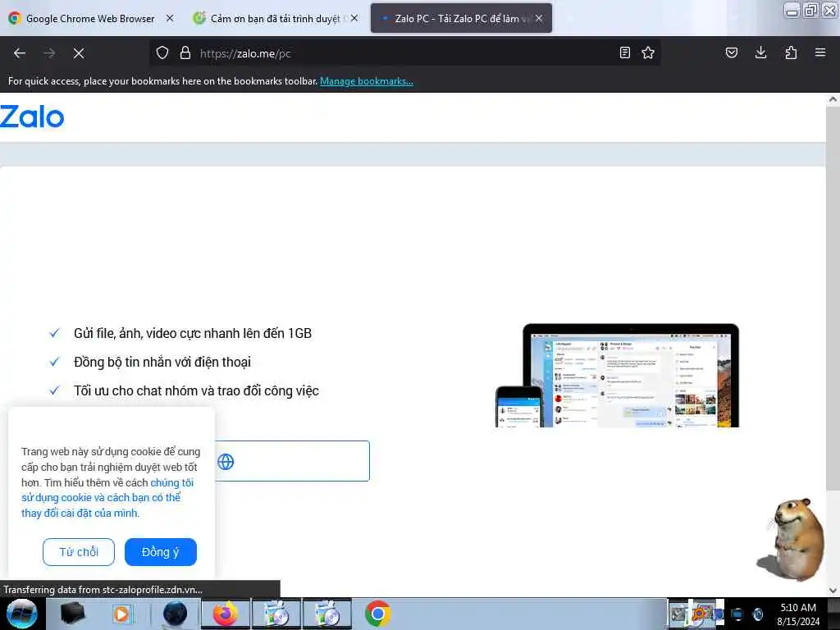
Task: Click the Zalo app laptop preview image
Action: pyautogui.click(x=631, y=375)
